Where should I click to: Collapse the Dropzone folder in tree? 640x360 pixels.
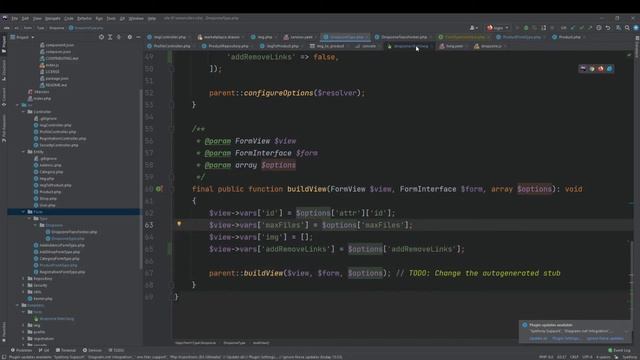tap(36, 225)
